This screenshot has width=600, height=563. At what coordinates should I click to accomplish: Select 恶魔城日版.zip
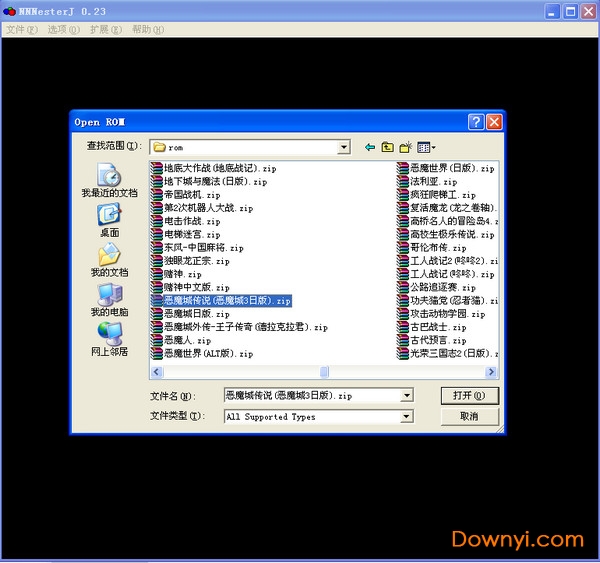pyautogui.click(x=190, y=314)
